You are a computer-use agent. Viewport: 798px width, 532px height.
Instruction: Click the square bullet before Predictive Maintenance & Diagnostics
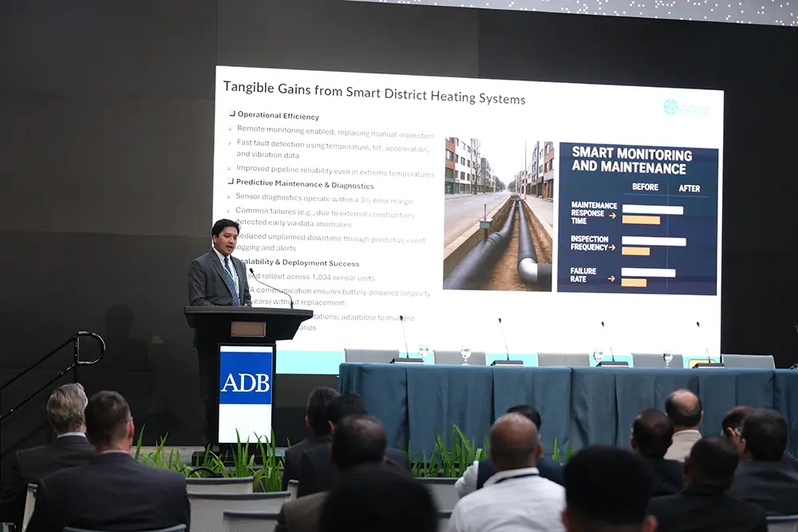(x=231, y=181)
